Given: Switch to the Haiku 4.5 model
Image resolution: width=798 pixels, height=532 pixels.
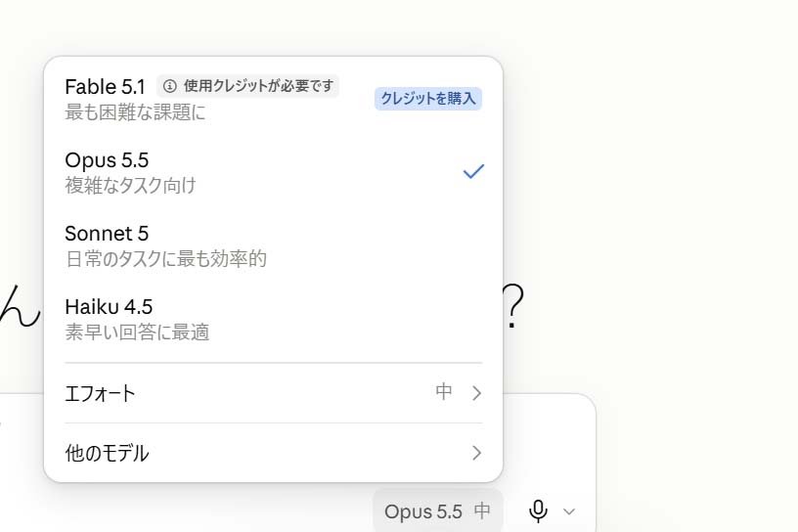Looking at the screenshot, I should (x=273, y=319).
